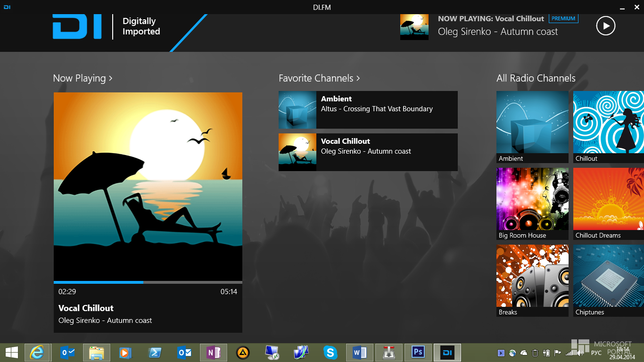Image resolution: width=644 pixels, height=362 pixels.
Task: Open the AIMP player taskbar icon
Action: (x=243, y=353)
